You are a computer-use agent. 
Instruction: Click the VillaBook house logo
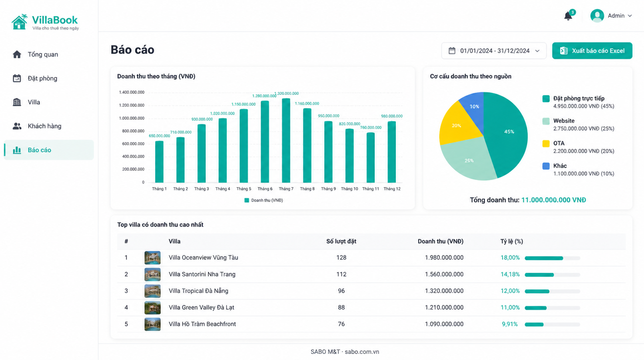pos(20,22)
